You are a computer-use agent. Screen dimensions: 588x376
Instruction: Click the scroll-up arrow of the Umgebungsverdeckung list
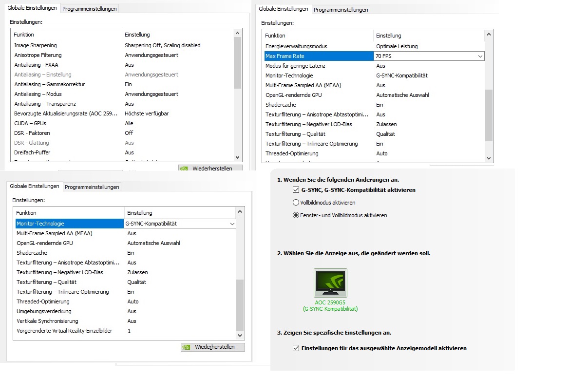coord(240,211)
